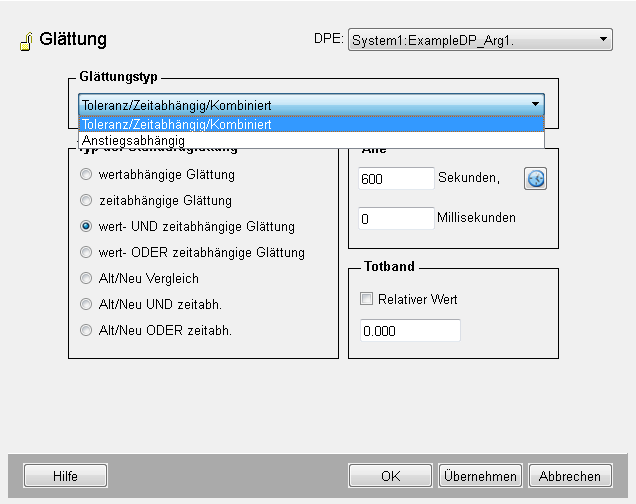Confirm with the OK button
636x504 pixels.
click(x=391, y=476)
